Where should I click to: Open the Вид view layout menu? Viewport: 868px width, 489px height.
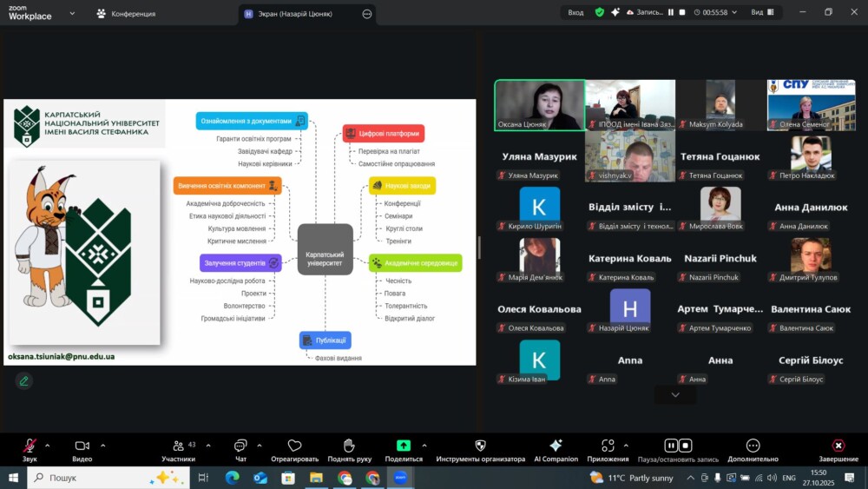click(761, 13)
